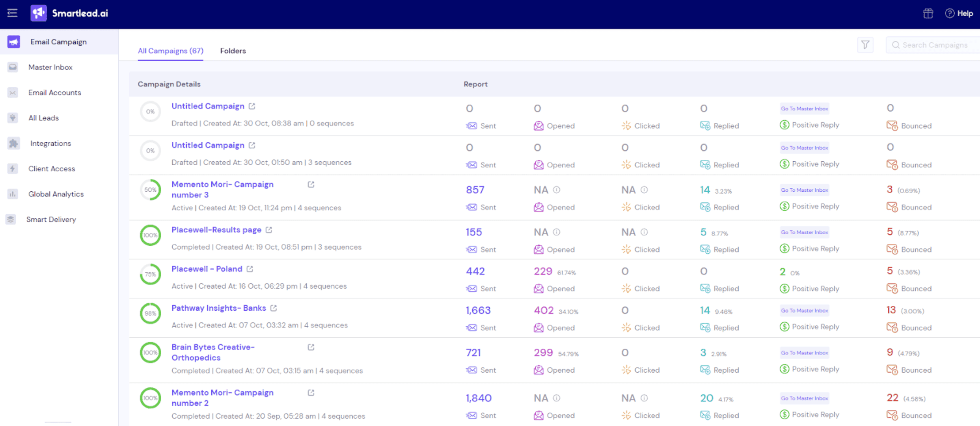Click the 857 Sent count for Memento Mori 3
Image resolution: width=980 pixels, height=426 pixels.
coord(475,190)
